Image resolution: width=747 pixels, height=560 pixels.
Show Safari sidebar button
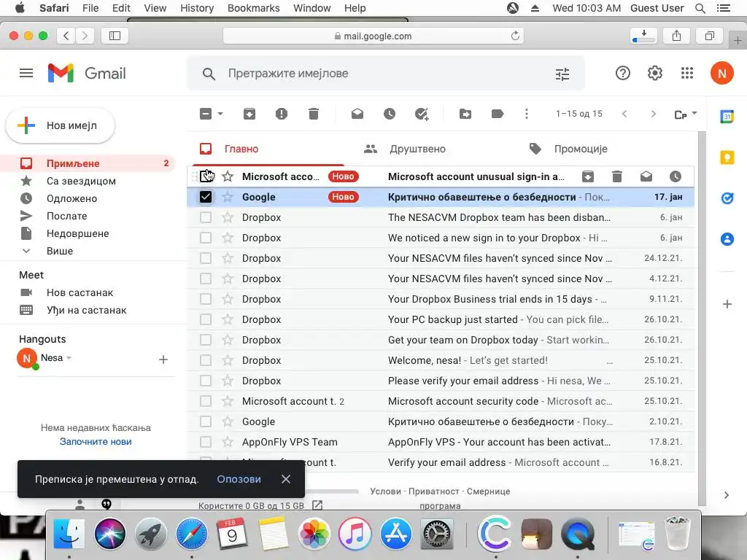click(115, 36)
